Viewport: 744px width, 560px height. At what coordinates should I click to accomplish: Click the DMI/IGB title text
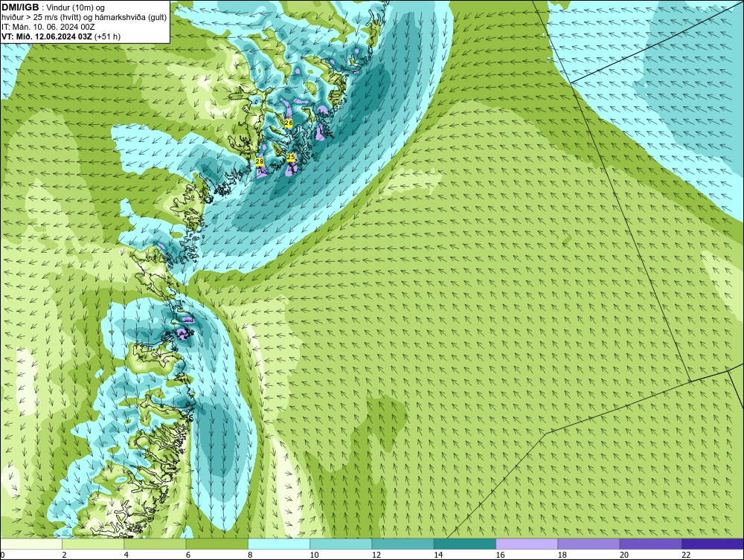[x=20, y=7]
